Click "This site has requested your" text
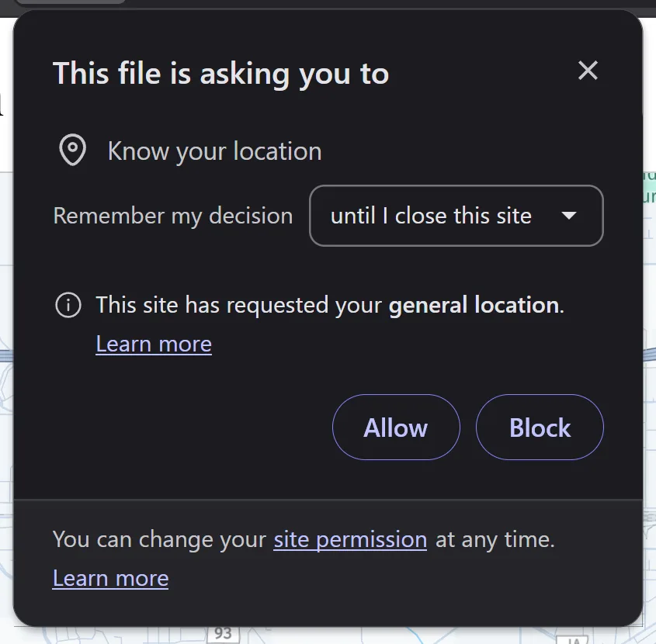Viewport: 656px width, 644px height. click(240, 305)
